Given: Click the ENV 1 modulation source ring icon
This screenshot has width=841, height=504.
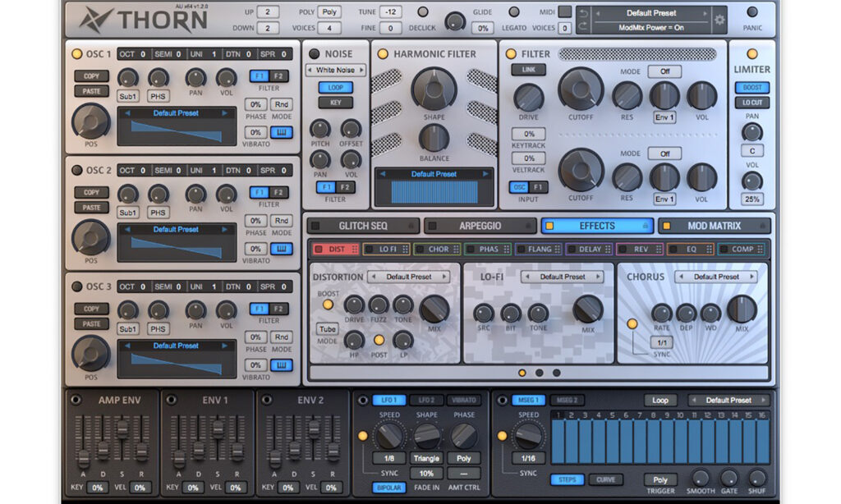Looking at the screenshot, I should tap(171, 400).
